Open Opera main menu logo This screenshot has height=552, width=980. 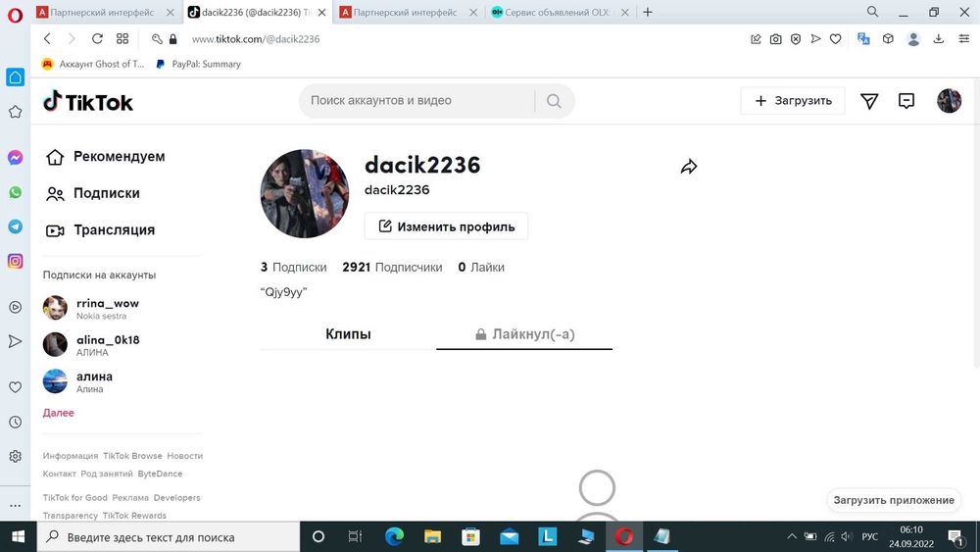click(15, 15)
